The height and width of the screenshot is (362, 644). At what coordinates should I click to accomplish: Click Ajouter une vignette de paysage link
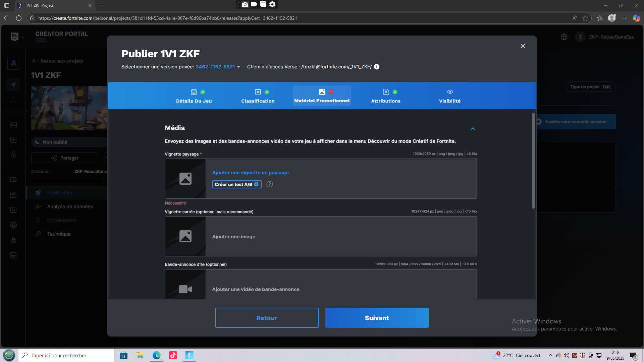pos(250,173)
